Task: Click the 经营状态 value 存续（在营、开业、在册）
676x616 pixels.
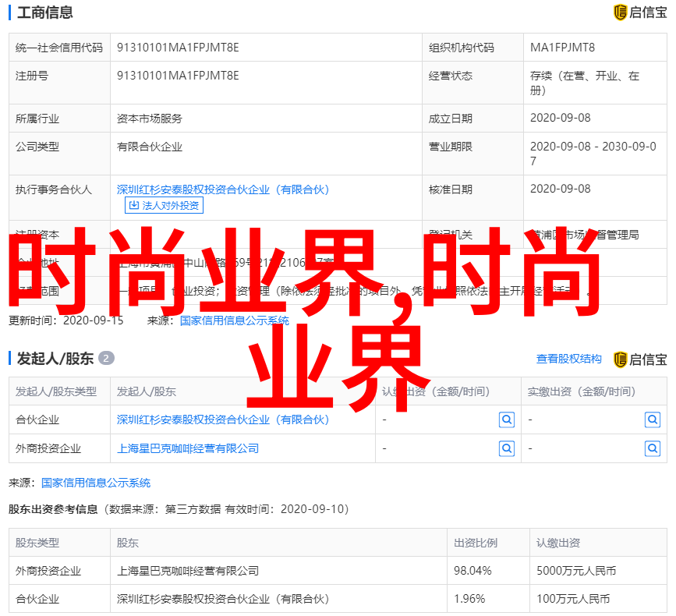Action: click(585, 83)
